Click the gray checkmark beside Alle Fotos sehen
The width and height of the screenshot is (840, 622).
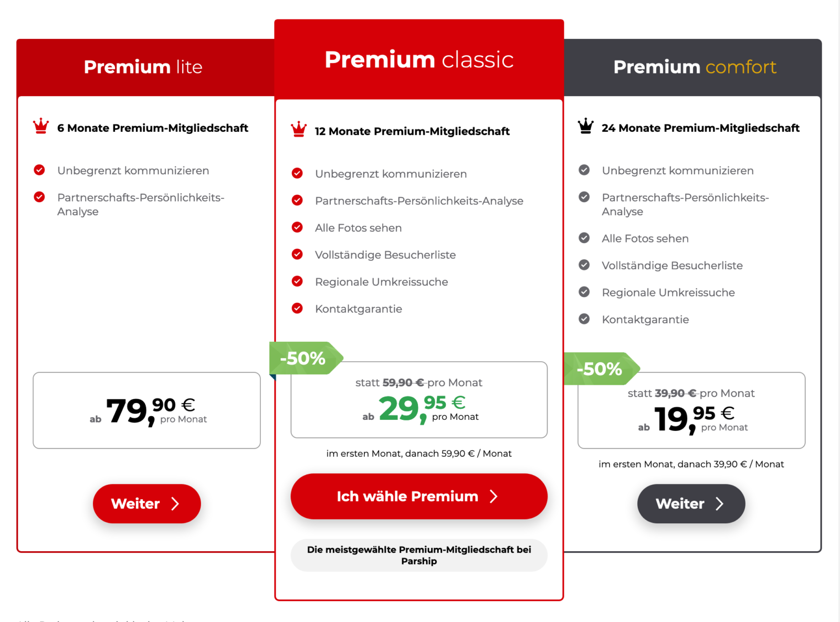pyautogui.click(x=584, y=238)
